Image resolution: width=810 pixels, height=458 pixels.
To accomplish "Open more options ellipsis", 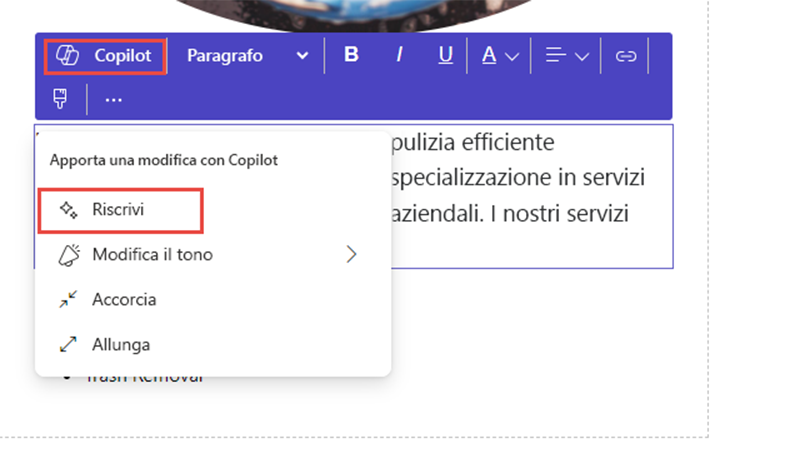I will (113, 100).
